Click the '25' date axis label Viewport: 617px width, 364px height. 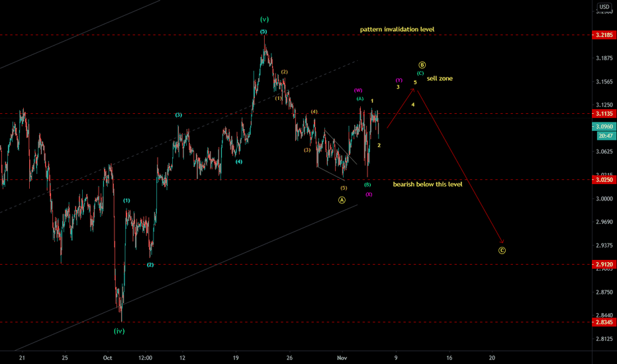coord(65,357)
